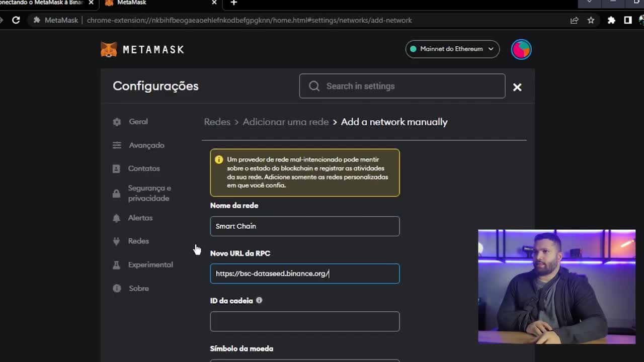Bookmark this page with the star icon

591,20
